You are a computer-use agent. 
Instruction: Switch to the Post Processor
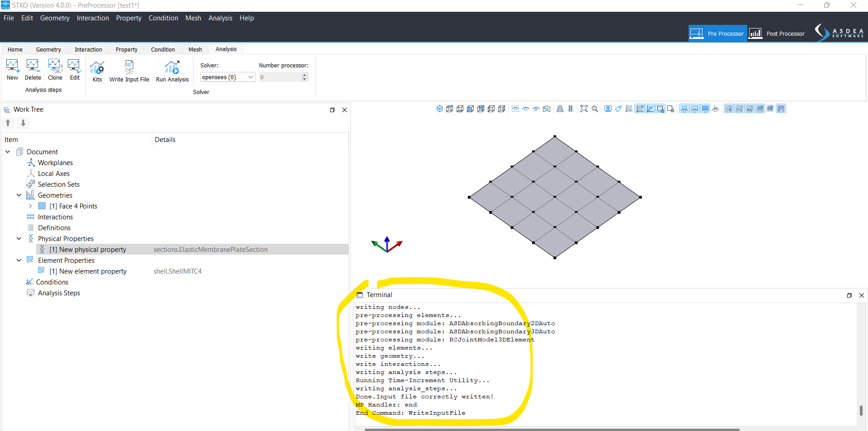pyautogui.click(x=777, y=33)
